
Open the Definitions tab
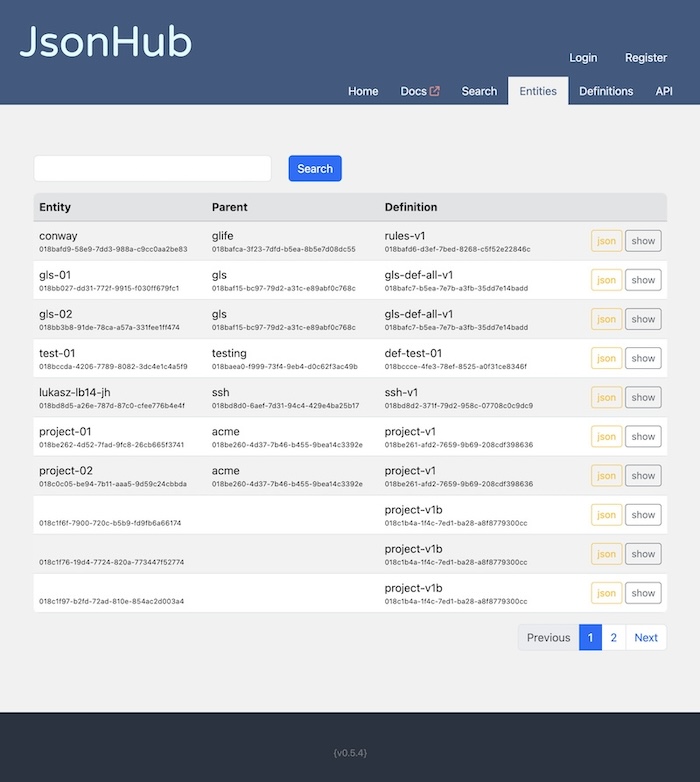tap(606, 91)
